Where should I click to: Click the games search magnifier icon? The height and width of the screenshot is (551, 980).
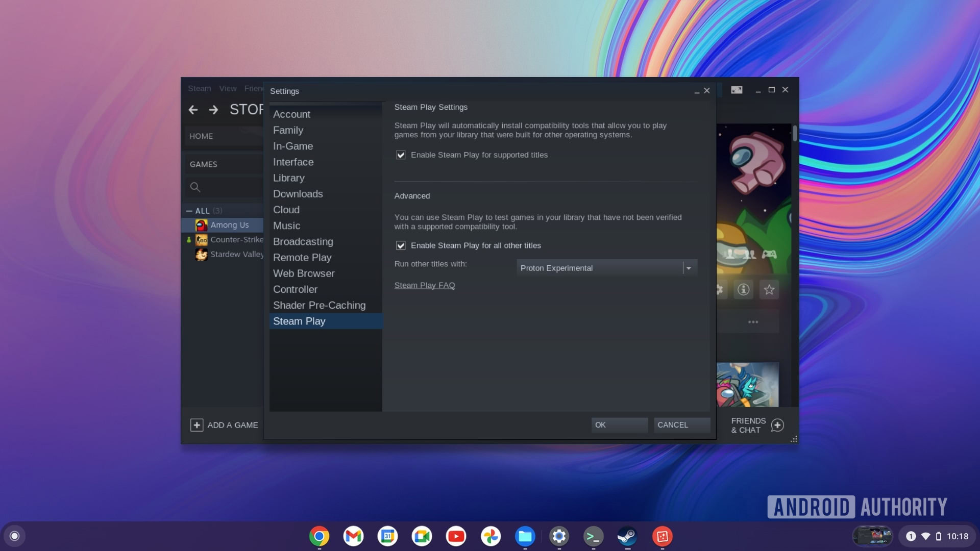[x=195, y=187]
